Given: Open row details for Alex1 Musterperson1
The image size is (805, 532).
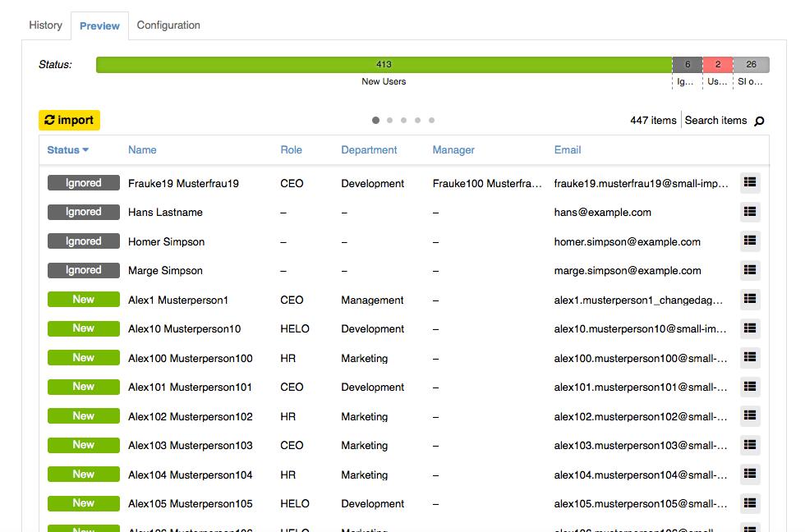Looking at the screenshot, I should coord(749,300).
